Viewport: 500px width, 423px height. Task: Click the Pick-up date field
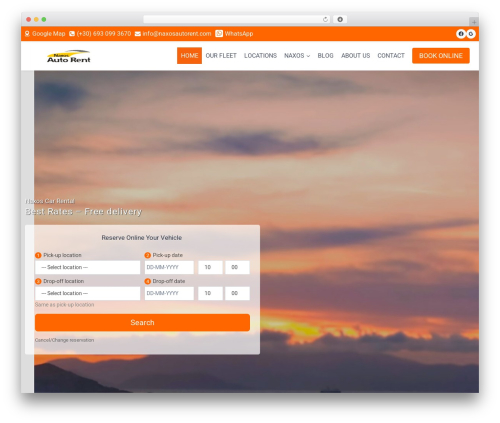(169, 267)
